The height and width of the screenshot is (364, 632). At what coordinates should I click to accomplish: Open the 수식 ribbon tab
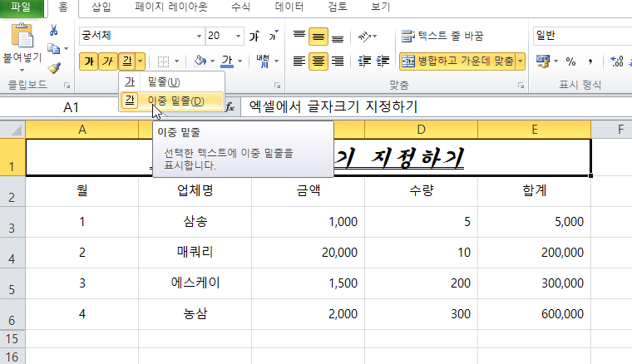click(x=240, y=7)
